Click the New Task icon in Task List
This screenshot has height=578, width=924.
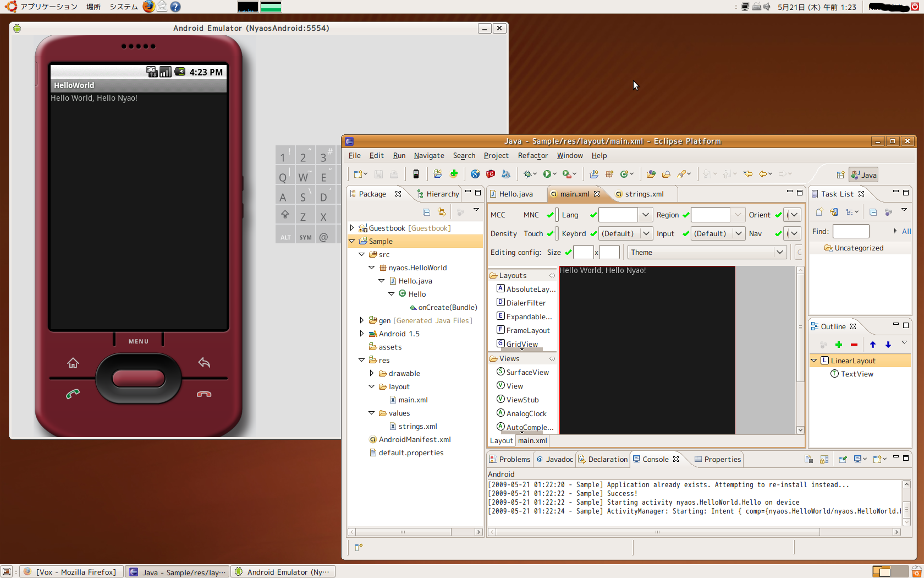(820, 212)
